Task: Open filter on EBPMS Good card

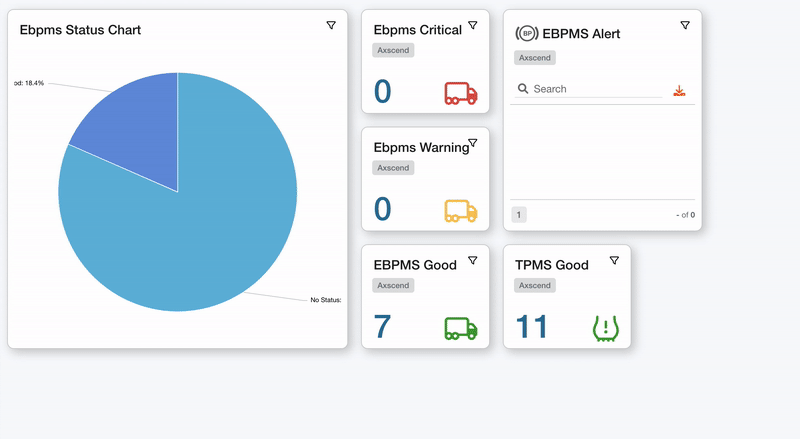Action: coord(473,261)
